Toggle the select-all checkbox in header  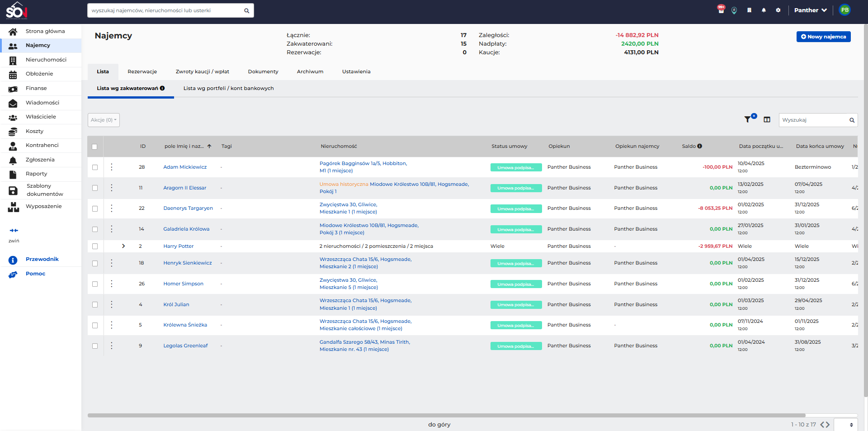(x=94, y=147)
